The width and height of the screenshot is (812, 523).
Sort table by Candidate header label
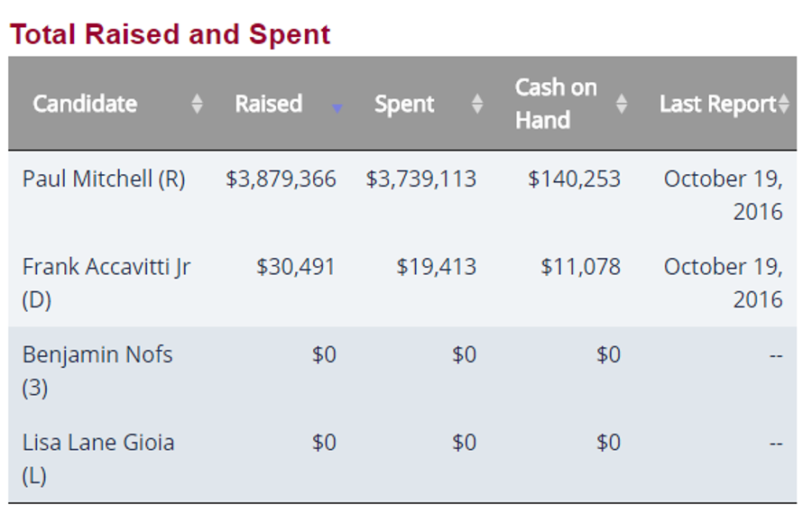(x=85, y=104)
